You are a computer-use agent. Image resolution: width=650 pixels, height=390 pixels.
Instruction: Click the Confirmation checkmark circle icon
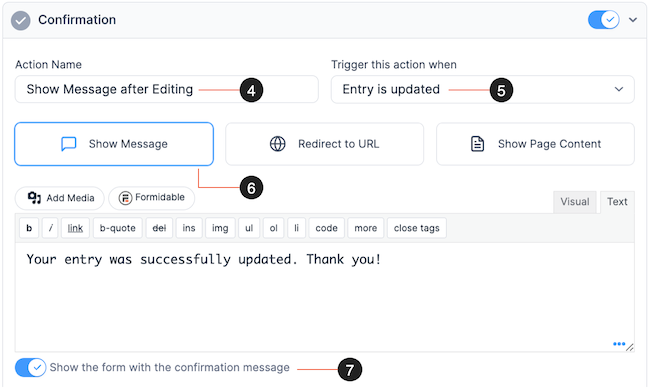[21, 20]
